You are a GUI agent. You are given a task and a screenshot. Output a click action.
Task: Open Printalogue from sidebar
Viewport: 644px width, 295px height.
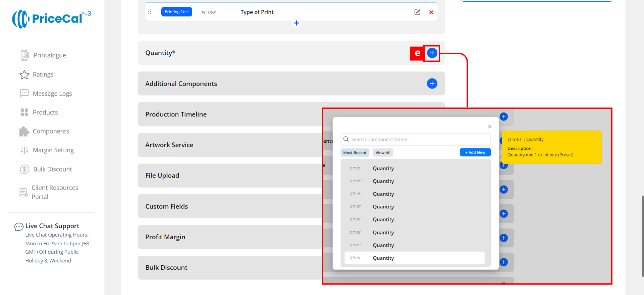pyautogui.click(x=50, y=55)
